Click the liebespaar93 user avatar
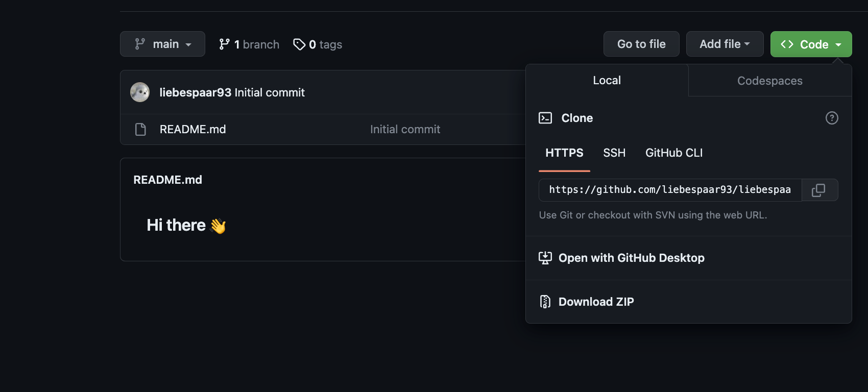 140,92
